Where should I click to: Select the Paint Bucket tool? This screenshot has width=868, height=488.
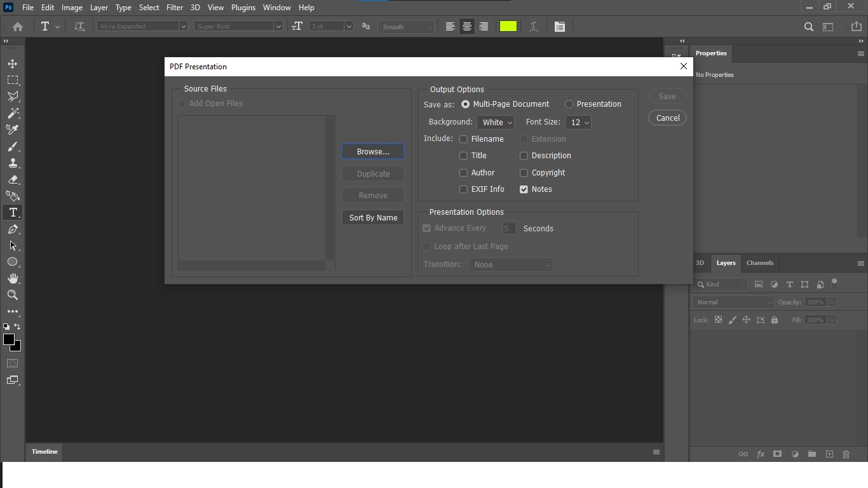pos(13,196)
